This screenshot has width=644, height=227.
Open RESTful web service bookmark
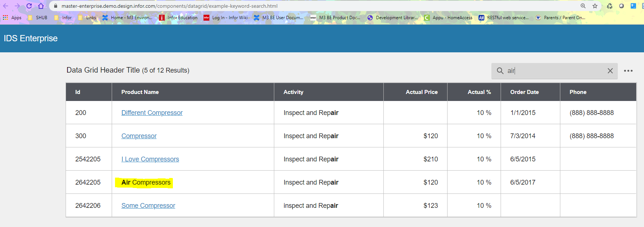click(x=504, y=18)
